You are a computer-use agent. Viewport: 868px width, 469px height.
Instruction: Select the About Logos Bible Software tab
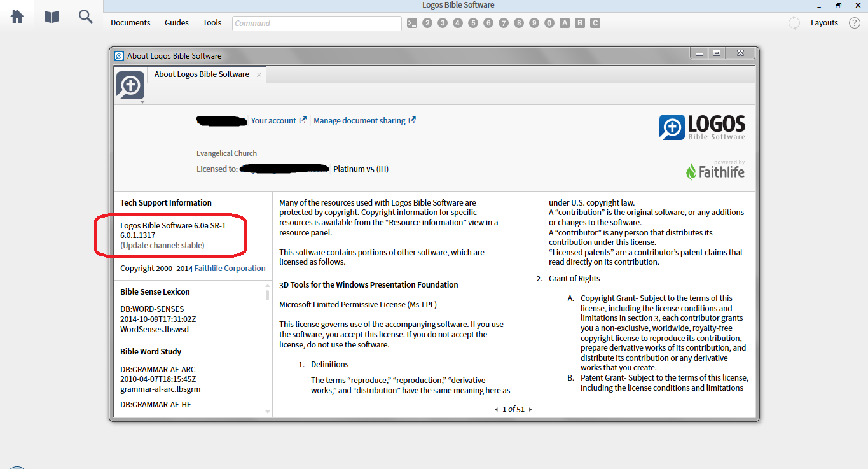(202, 74)
